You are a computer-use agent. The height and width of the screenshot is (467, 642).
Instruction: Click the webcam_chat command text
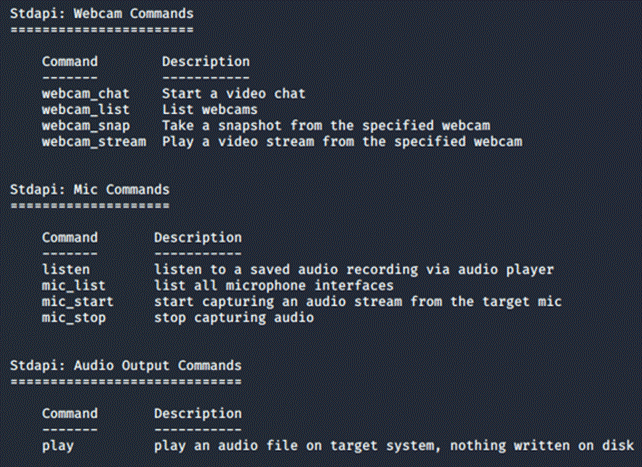pos(86,93)
